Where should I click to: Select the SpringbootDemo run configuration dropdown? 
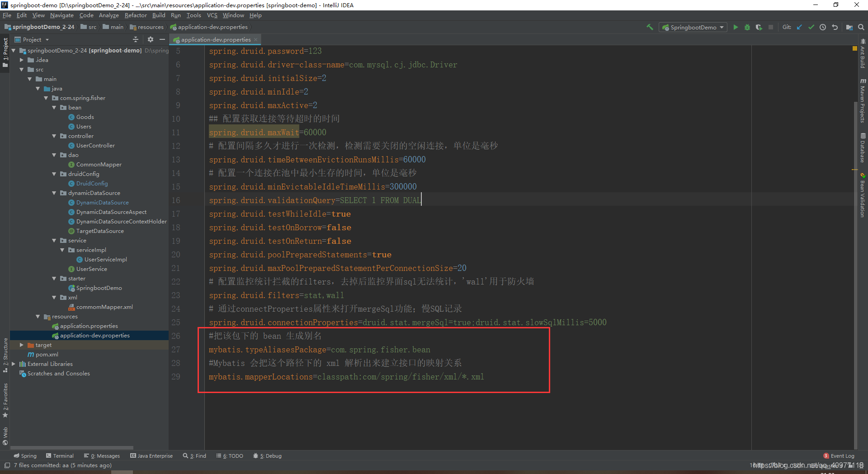[693, 27]
